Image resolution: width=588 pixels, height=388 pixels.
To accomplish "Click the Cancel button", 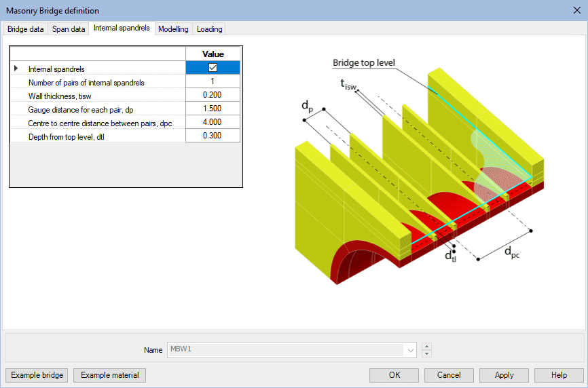I will [x=449, y=375].
